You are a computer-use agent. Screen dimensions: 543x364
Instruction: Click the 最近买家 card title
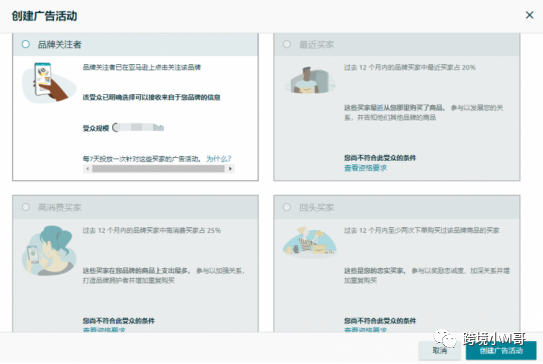point(317,45)
